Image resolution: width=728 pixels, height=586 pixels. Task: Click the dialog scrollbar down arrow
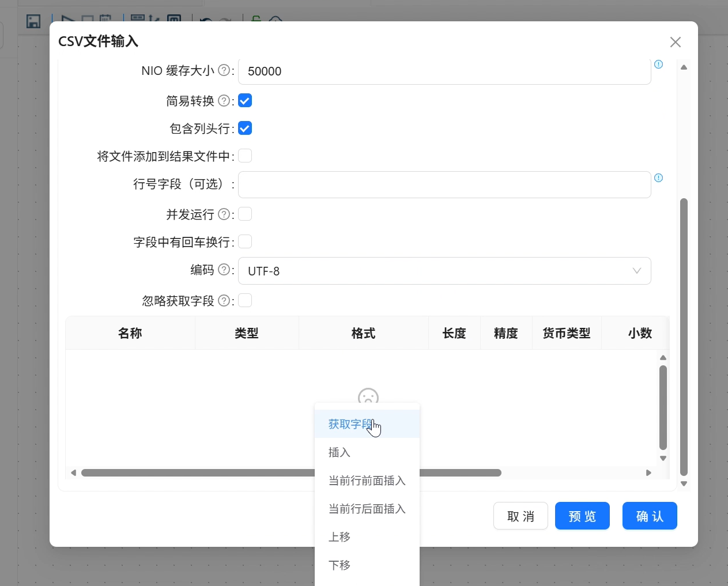tap(684, 484)
